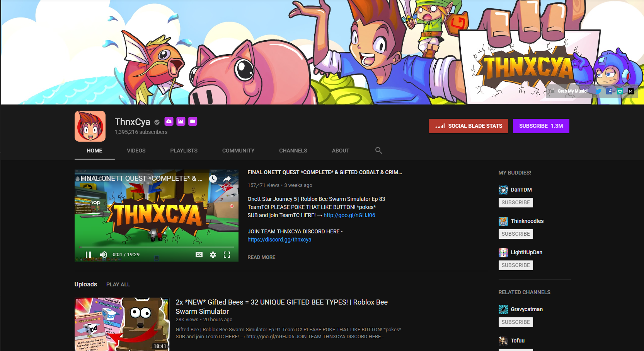The height and width of the screenshot is (351, 644).
Task: Open the Facebook link in the channel banner
Action: [609, 91]
